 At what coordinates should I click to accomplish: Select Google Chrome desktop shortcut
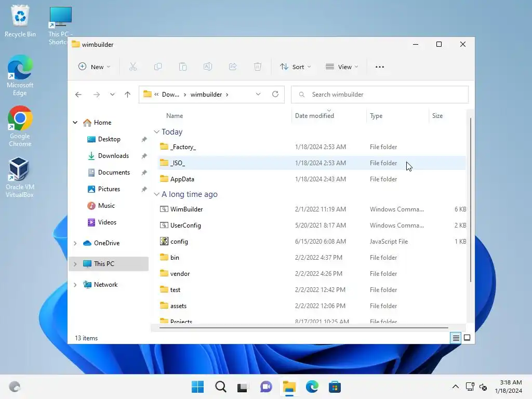[x=20, y=127]
